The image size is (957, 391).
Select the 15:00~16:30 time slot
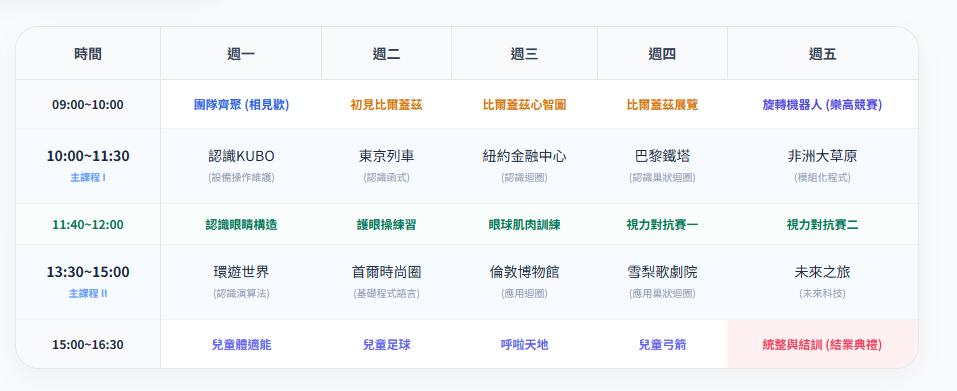coord(88,345)
